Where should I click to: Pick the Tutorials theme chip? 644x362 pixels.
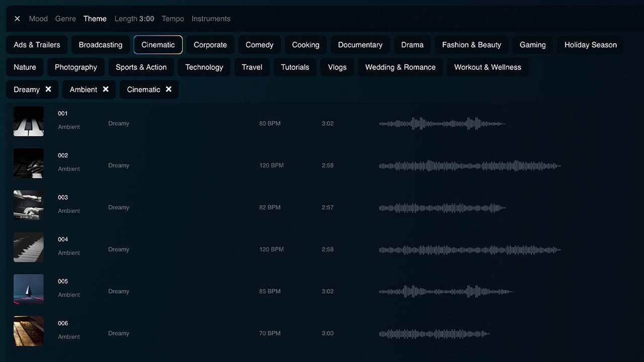click(x=295, y=67)
